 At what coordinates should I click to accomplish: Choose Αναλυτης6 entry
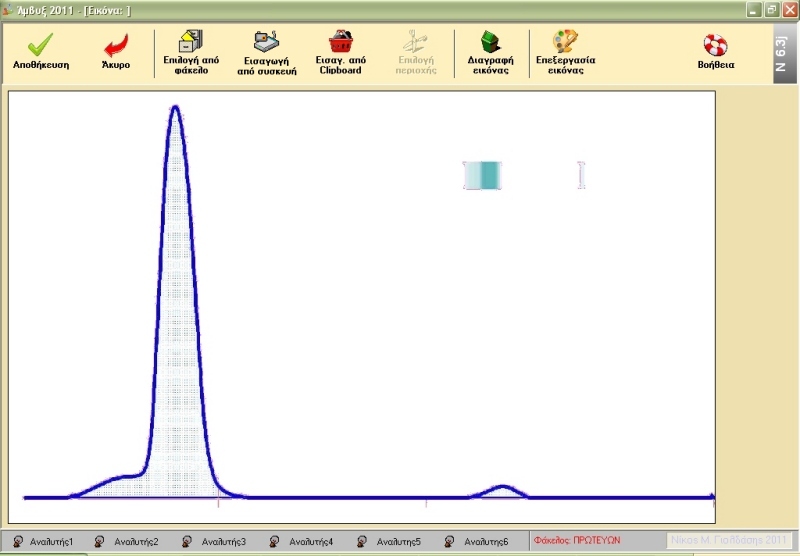pyautogui.click(x=477, y=541)
